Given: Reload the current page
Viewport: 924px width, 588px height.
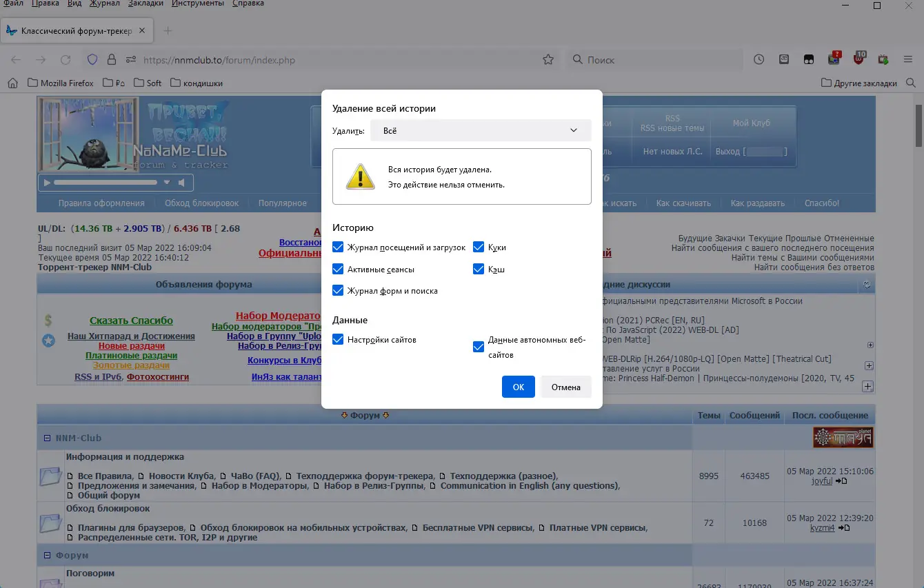Looking at the screenshot, I should [66, 60].
